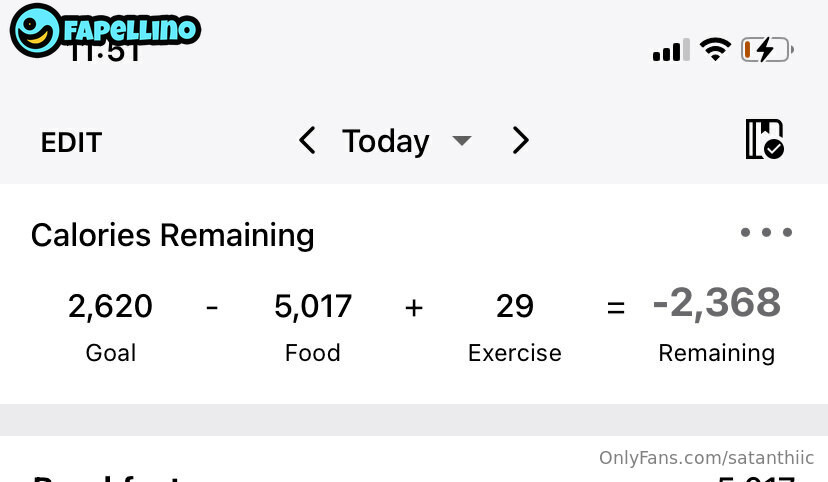Open the Today date dropdown
Screen dimensions: 828x482
pos(386,141)
